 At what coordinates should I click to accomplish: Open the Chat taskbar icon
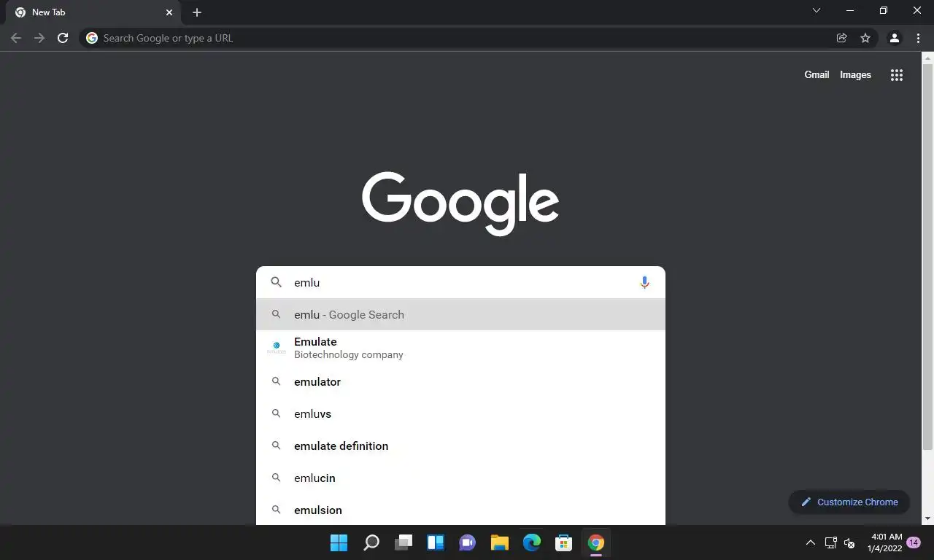point(468,542)
